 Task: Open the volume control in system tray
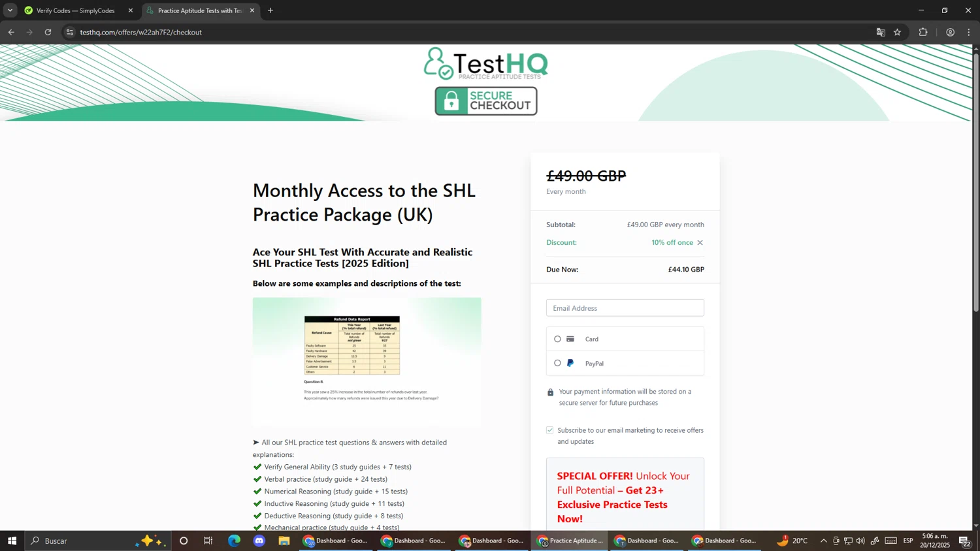[860, 541]
